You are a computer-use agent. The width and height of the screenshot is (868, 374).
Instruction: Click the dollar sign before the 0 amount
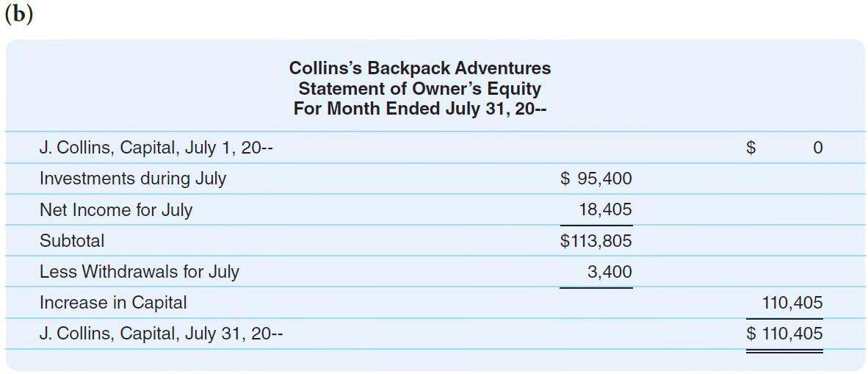coord(751,148)
